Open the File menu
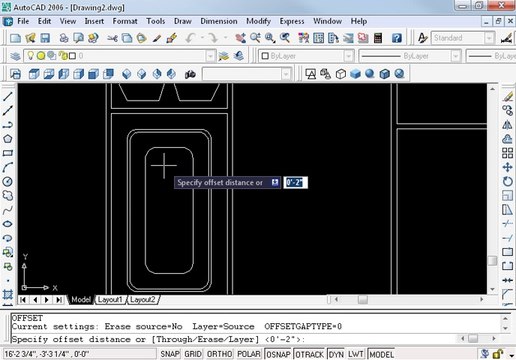Screen dimensions: 516x360 tap(23, 21)
